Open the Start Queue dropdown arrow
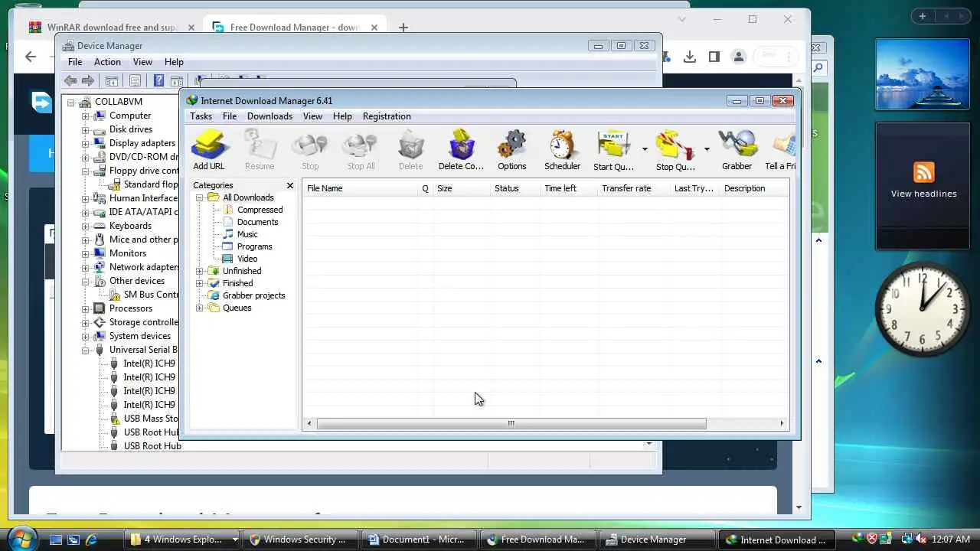Image resolution: width=980 pixels, height=551 pixels. coord(645,149)
